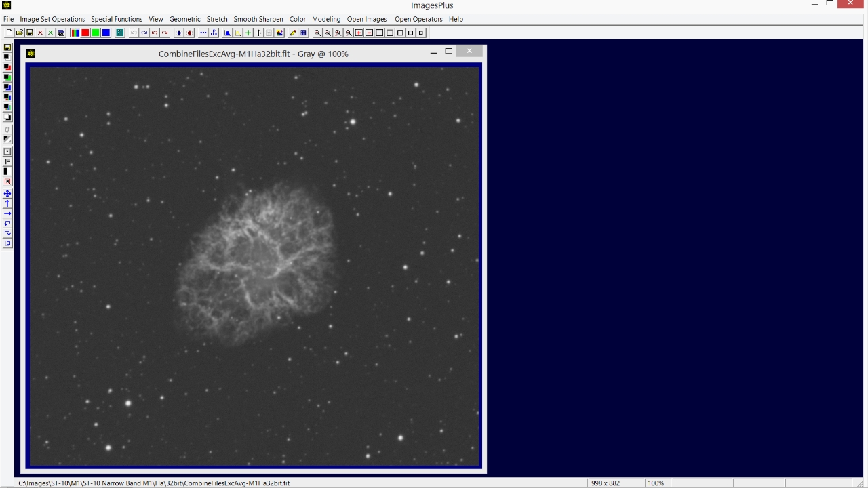Click the blue four-way move arrows icon
Screen dimensions: 868x488
pyautogui.click(x=7, y=193)
